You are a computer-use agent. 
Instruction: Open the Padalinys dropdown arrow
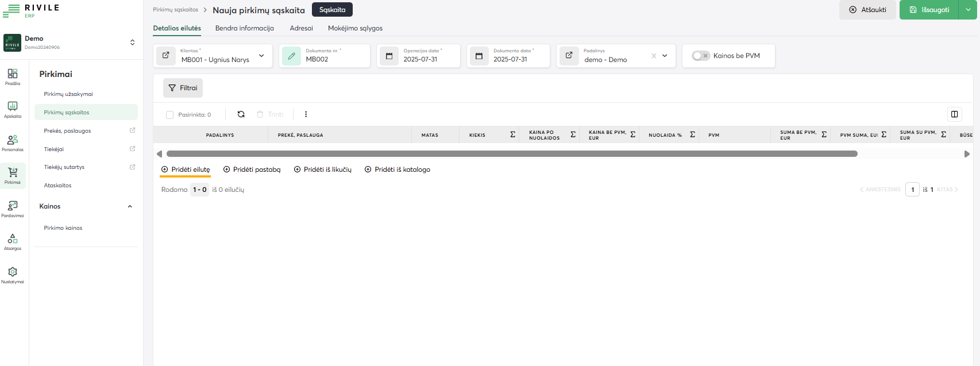pyautogui.click(x=665, y=56)
